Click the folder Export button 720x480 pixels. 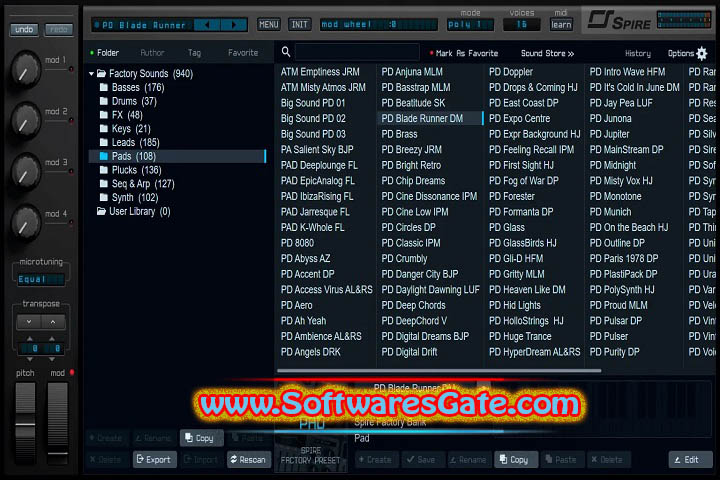point(155,459)
